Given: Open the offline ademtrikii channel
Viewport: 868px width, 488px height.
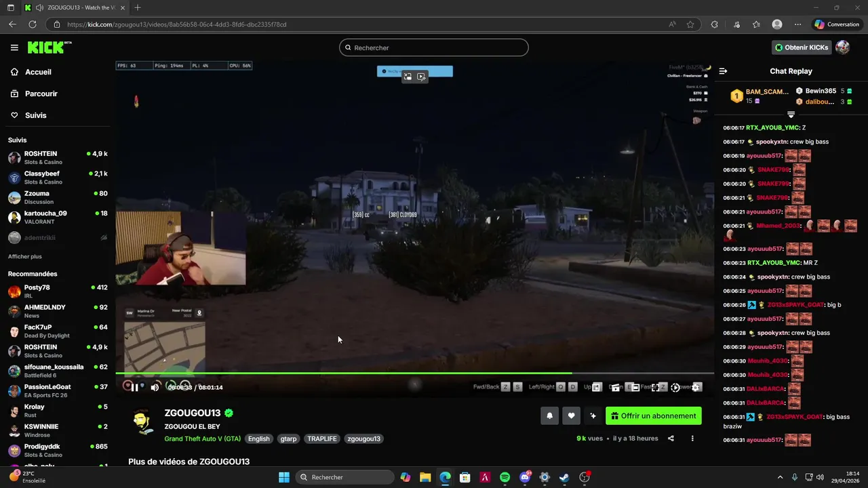Looking at the screenshot, I should tap(58, 238).
